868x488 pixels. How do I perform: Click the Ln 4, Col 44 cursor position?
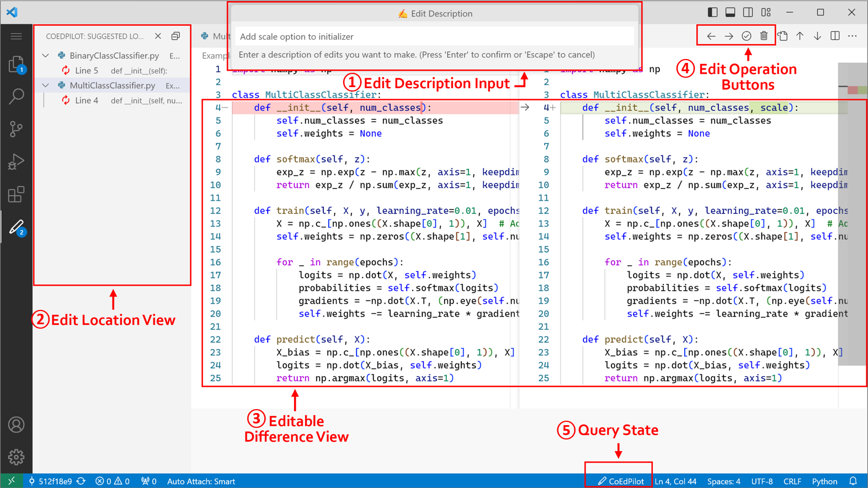[x=675, y=481]
